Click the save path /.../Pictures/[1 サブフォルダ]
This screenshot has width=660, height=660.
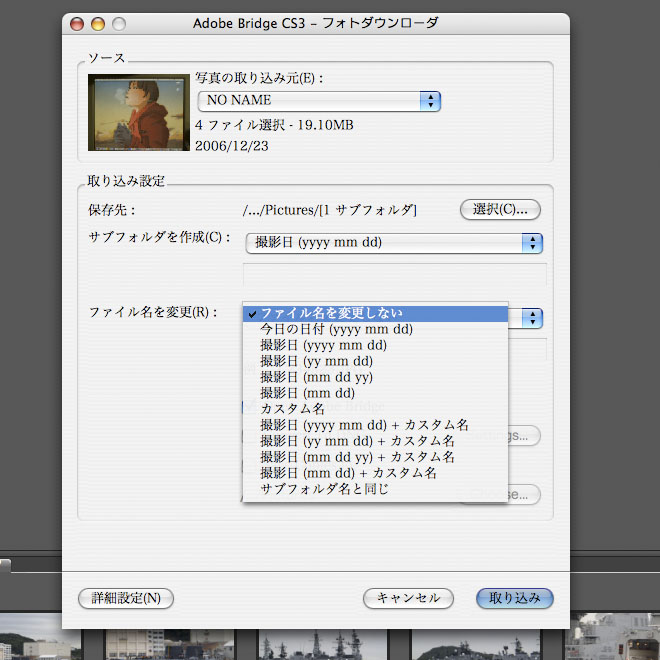point(330,210)
